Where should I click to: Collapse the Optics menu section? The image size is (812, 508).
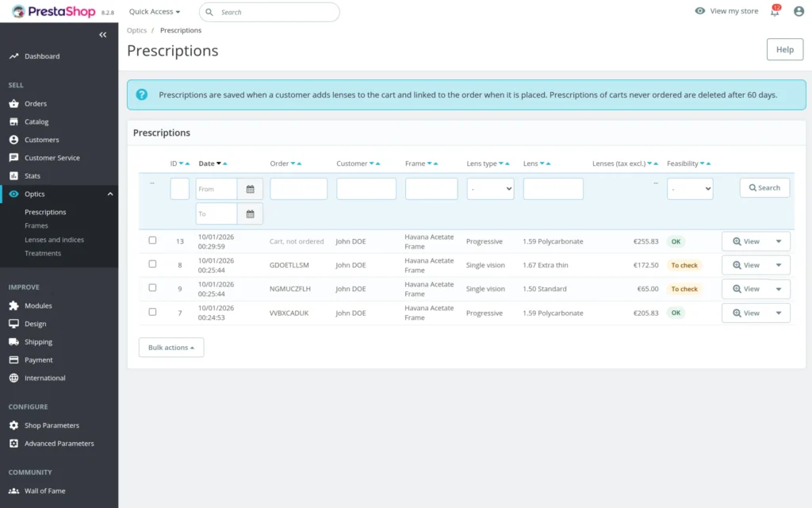[109, 194]
